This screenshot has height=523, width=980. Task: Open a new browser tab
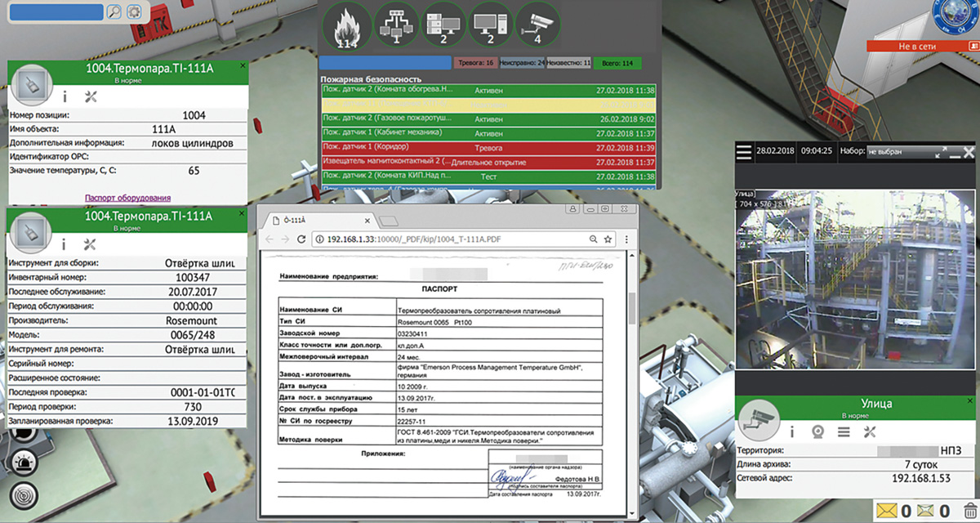[x=390, y=221]
